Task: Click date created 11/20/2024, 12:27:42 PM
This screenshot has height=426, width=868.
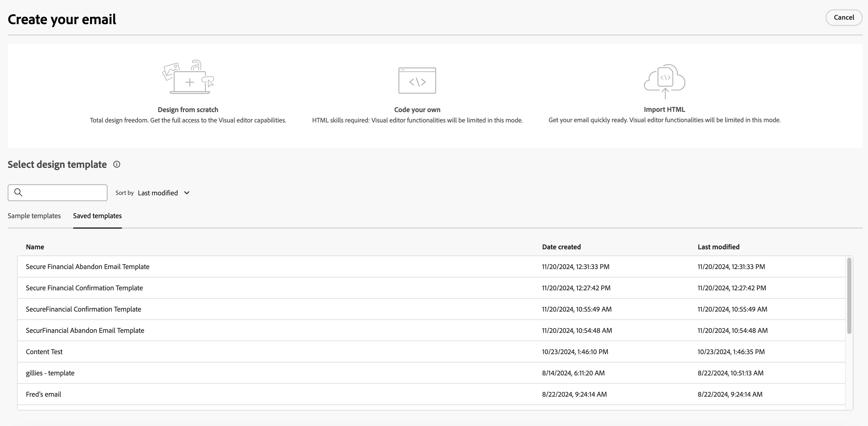Action: [576, 288]
